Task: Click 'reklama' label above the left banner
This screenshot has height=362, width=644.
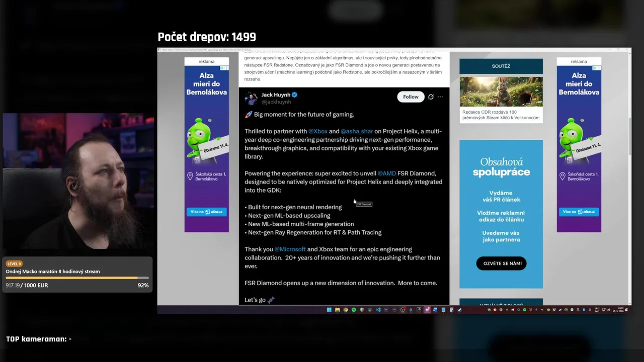Action: 206,61
